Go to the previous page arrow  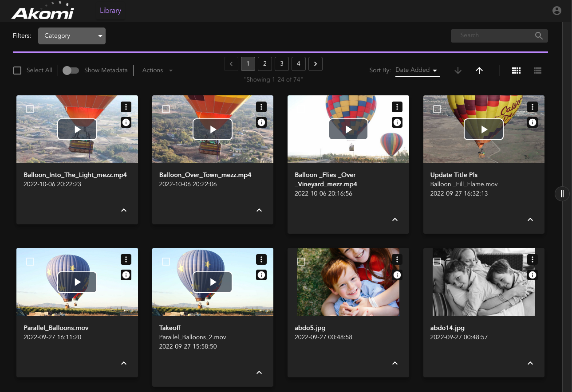[231, 64]
